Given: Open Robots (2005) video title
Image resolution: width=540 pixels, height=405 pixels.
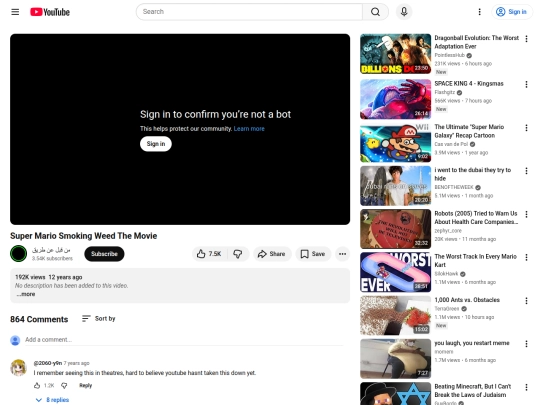Looking at the screenshot, I should tap(476, 218).
